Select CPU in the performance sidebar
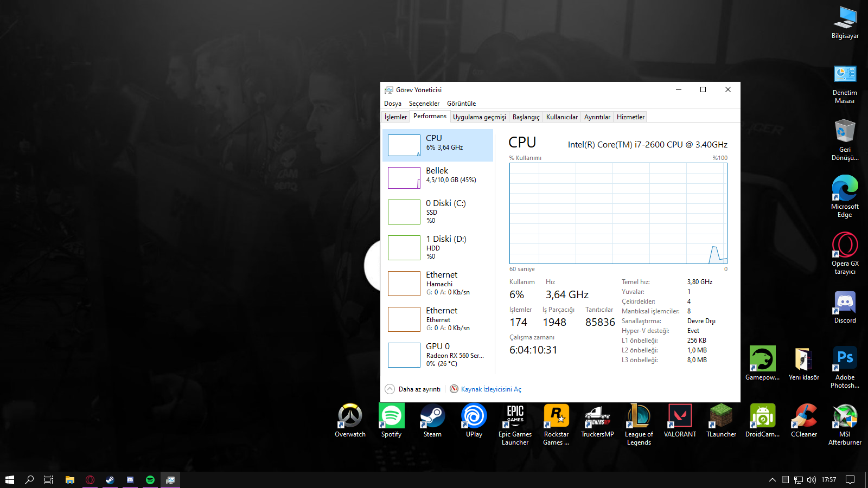This screenshot has width=868, height=488. (x=438, y=145)
